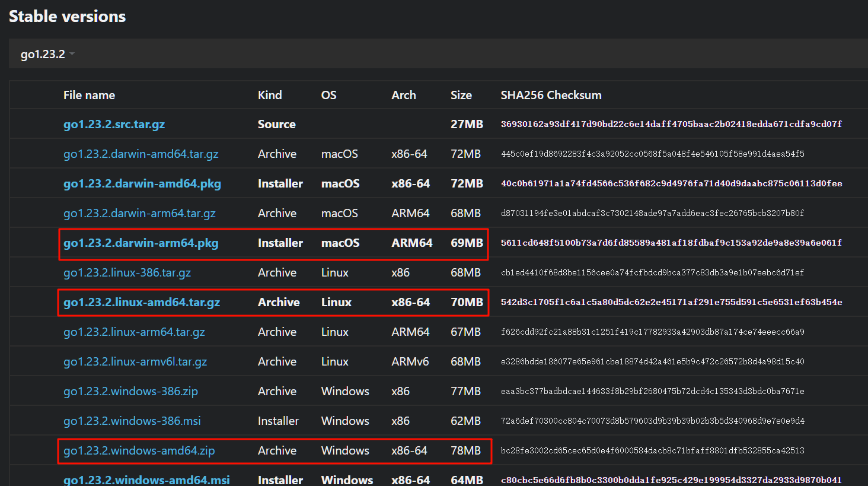Click the go1.23.2.linux-arm64.tar.gz link
This screenshot has width=868, height=486.
click(x=134, y=332)
